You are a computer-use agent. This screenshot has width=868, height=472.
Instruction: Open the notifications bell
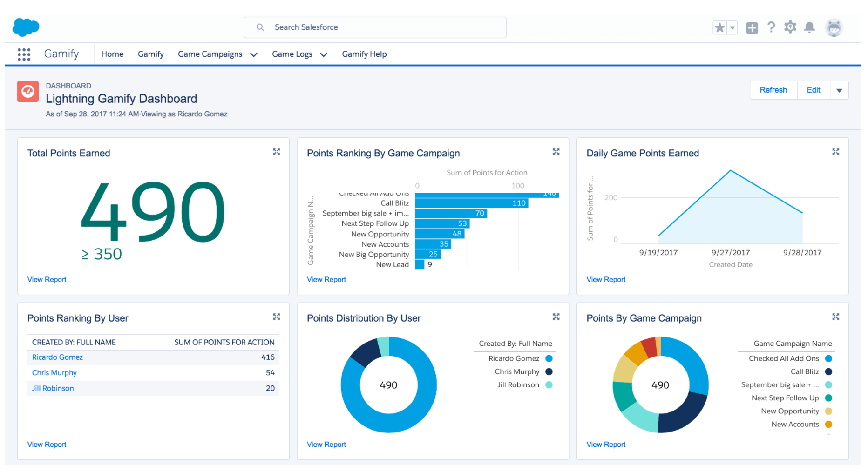point(810,27)
